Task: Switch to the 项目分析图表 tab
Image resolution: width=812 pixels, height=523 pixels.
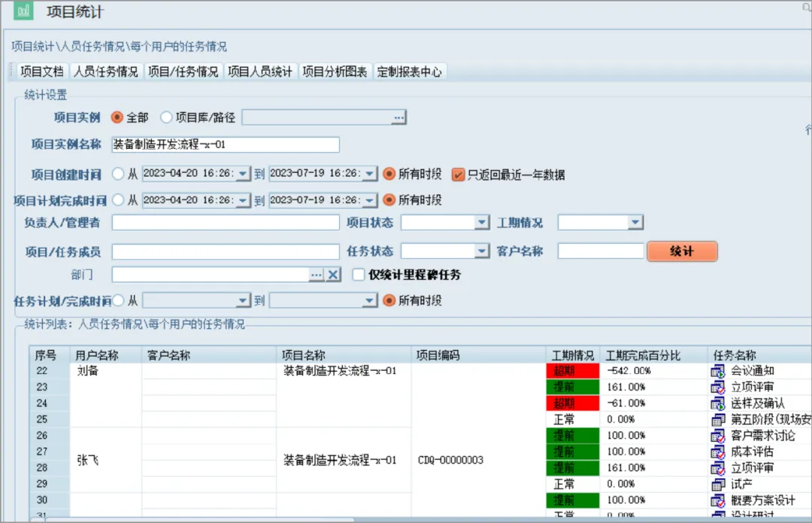Action: click(x=334, y=71)
